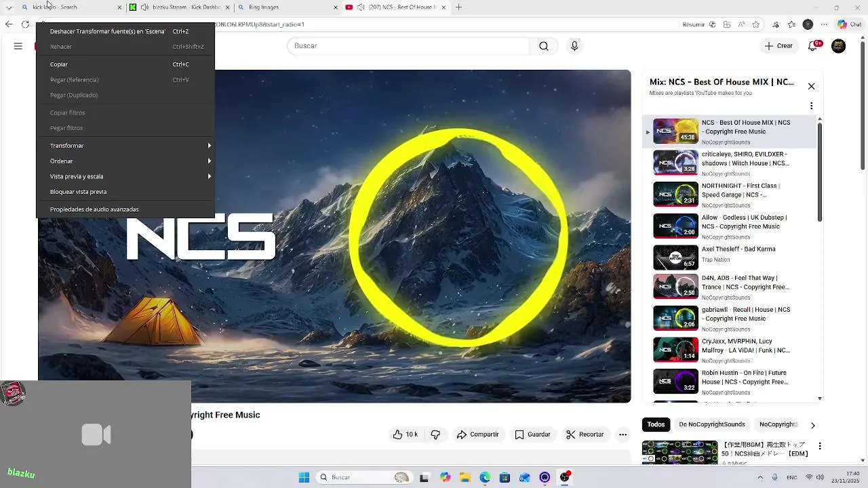
Task: Go back with browser arrow
Action: (x=8, y=24)
